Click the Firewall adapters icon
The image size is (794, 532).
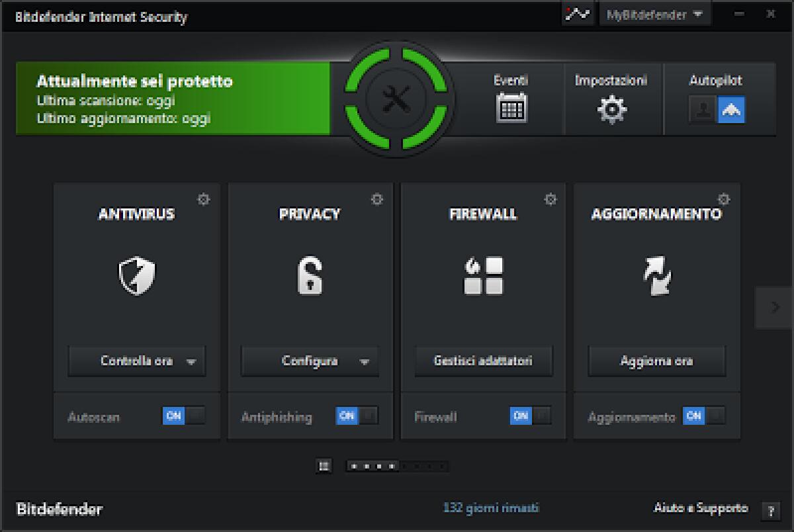tap(482, 275)
